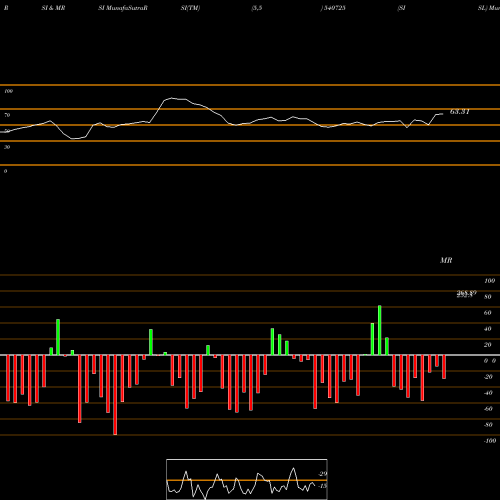The image size is (500, 500).
Task: Click the '100' label on the MR axis
Action: coord(489,281)
